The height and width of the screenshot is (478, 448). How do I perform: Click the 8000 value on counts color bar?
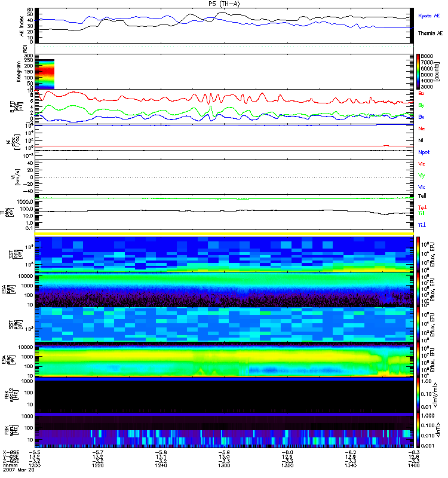(x=427, y=56)
